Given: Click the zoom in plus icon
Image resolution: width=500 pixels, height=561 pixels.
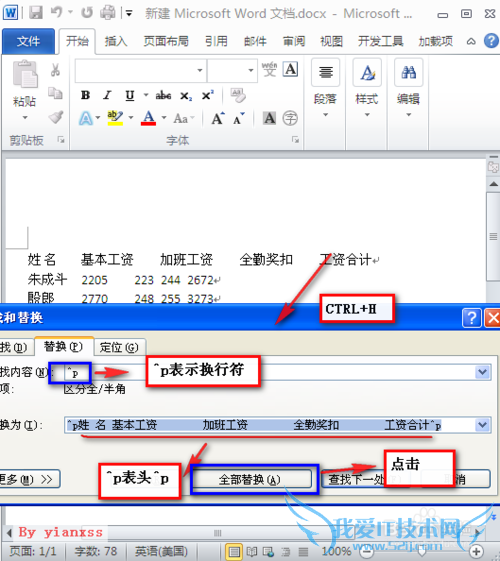Looking at the screenshot, I should 476,551.
